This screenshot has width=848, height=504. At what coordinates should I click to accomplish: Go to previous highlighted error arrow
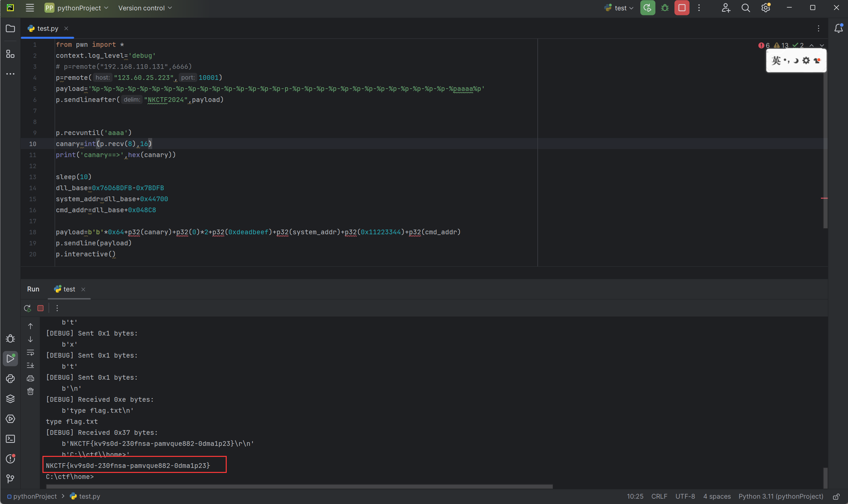[x=812, y=45]
